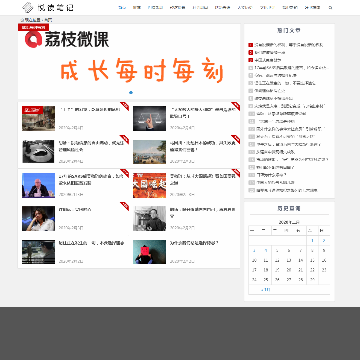
Task: Open the 荔枝微课 banner slide
Action: click(x=129, y=61)
